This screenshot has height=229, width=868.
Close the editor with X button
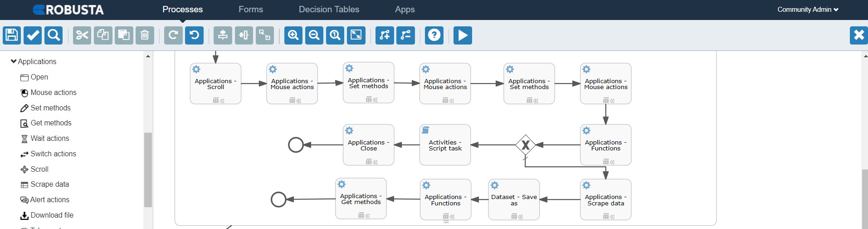click(858, 35)
